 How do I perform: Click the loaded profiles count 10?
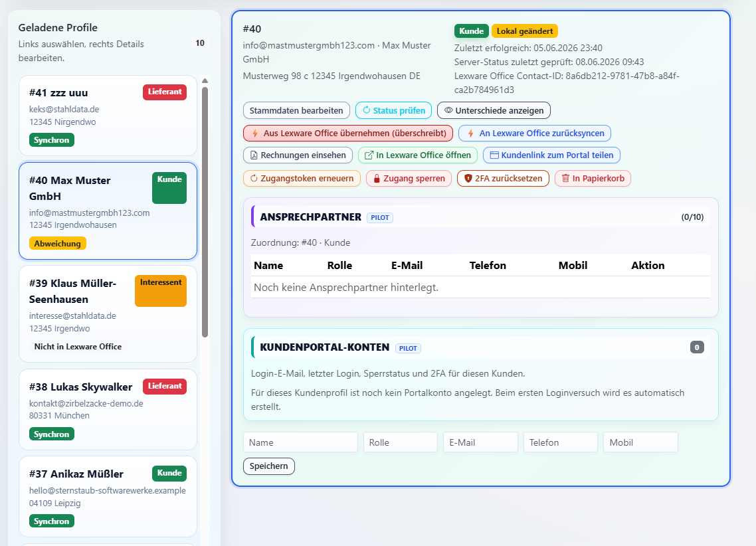tap(199, 43)
